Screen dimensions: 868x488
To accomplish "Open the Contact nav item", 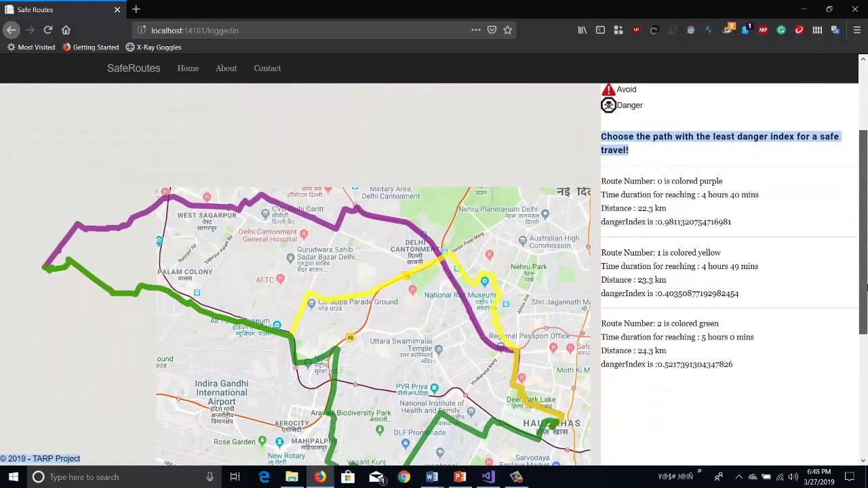I will click(x=267, y=68).
